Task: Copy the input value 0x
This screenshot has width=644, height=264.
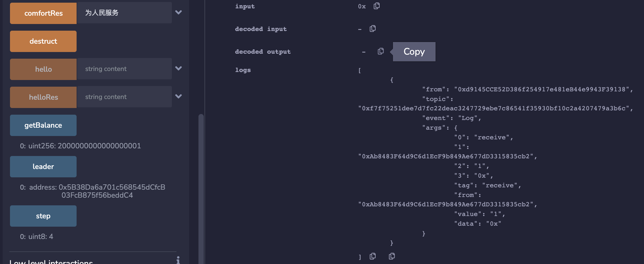Action: tap(377, 6)
